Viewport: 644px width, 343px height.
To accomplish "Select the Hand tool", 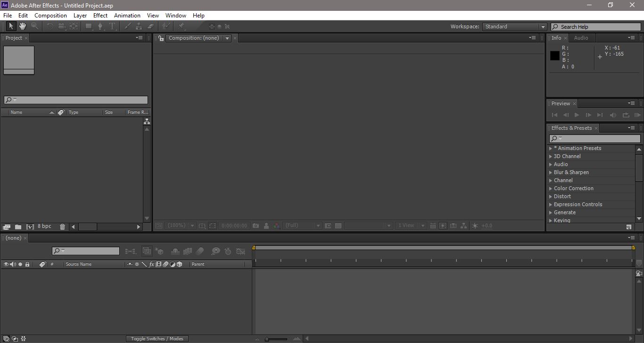I will coord(22,26).
